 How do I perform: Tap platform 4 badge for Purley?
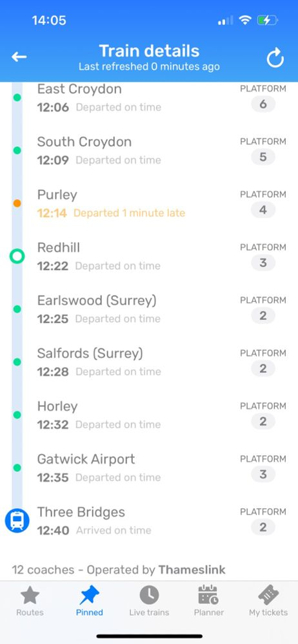263,211
